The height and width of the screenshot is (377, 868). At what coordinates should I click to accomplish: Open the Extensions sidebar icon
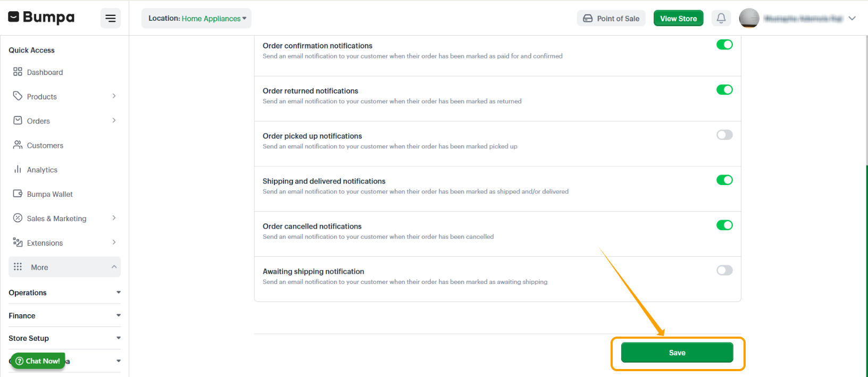tap(18, 242)
